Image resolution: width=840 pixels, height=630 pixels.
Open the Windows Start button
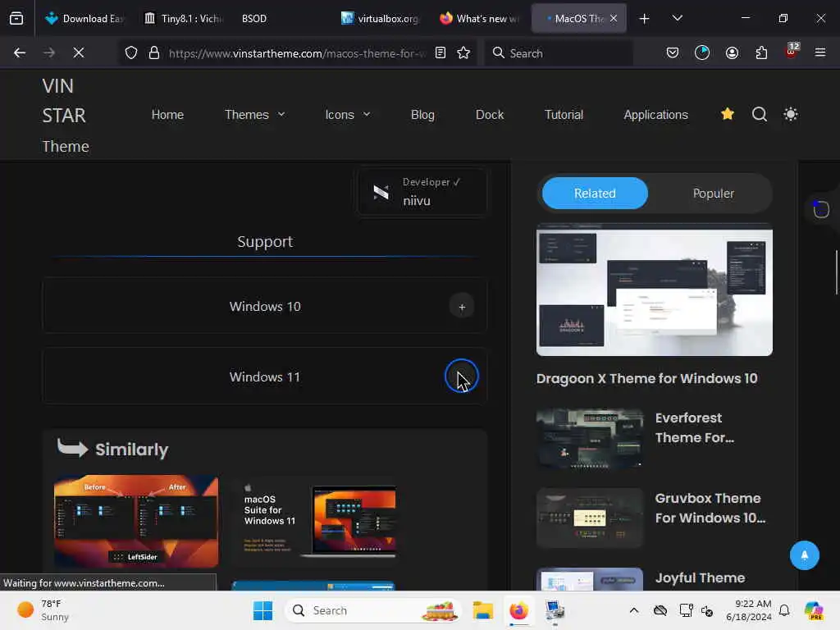click(x=262, y=610)
